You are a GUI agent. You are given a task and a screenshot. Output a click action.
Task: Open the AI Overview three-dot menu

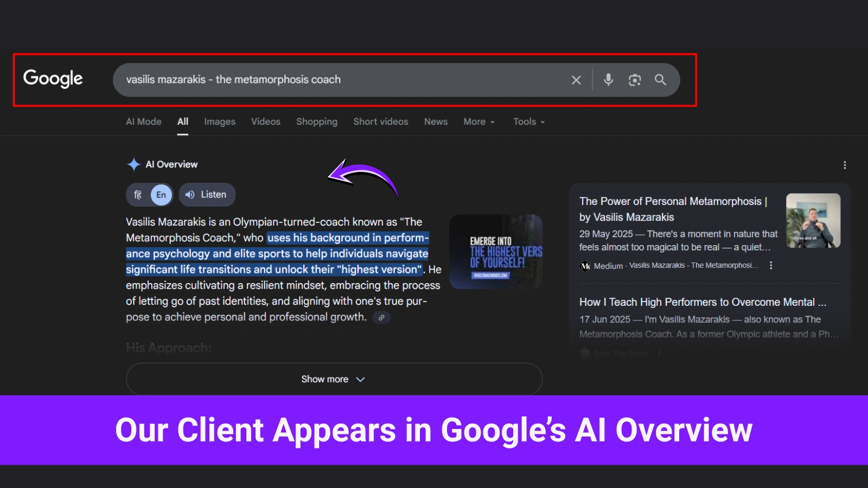click(x=845, y=164)
